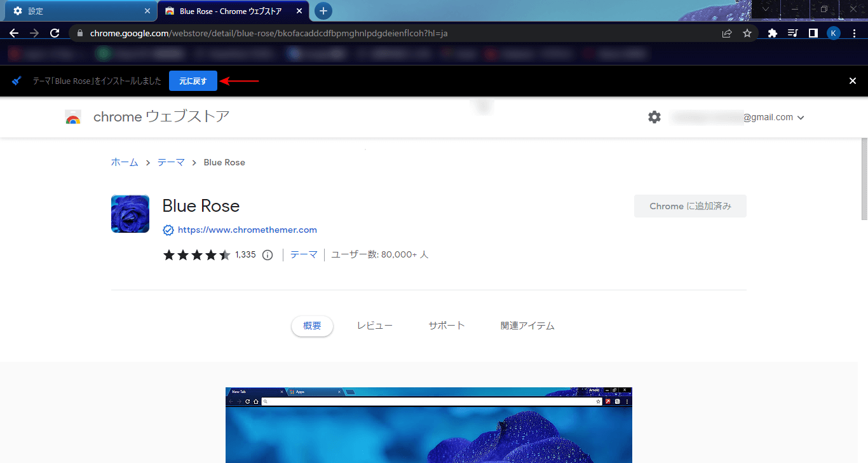Click the rating info icon
This screenshot has height=463, width=868.
268,255
